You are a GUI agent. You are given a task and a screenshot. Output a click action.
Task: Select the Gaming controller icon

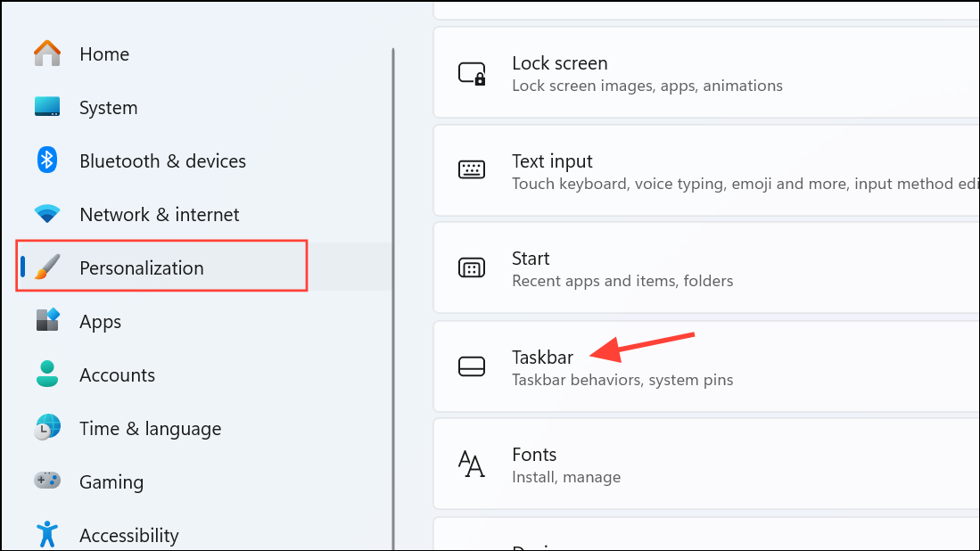pyautogui.click(x=45, y=481)
